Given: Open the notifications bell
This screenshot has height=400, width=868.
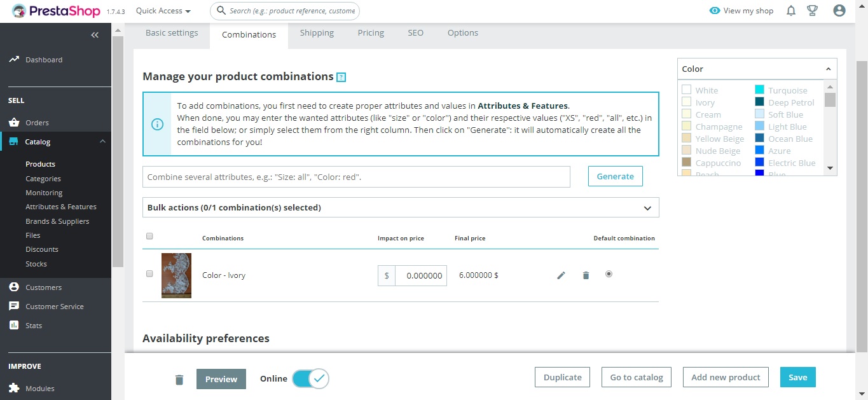Looking at the screenshot, I should [x=790, y=11].
